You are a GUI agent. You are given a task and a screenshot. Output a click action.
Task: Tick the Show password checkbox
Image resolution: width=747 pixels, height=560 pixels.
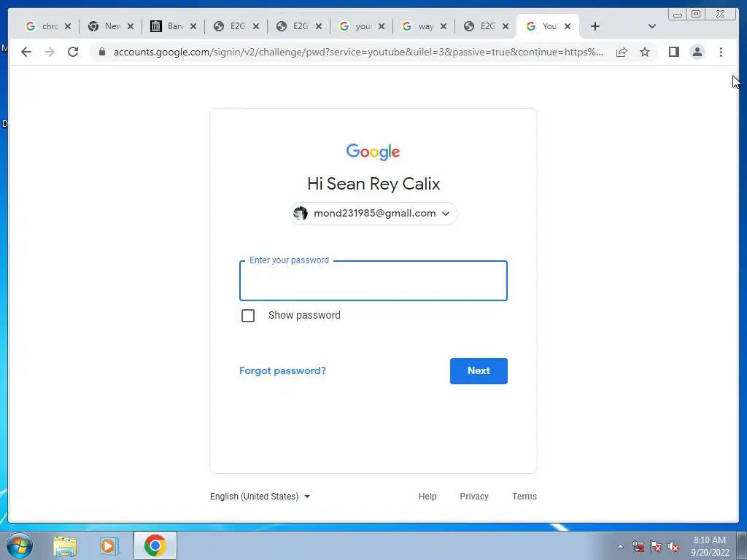(248, 315)
